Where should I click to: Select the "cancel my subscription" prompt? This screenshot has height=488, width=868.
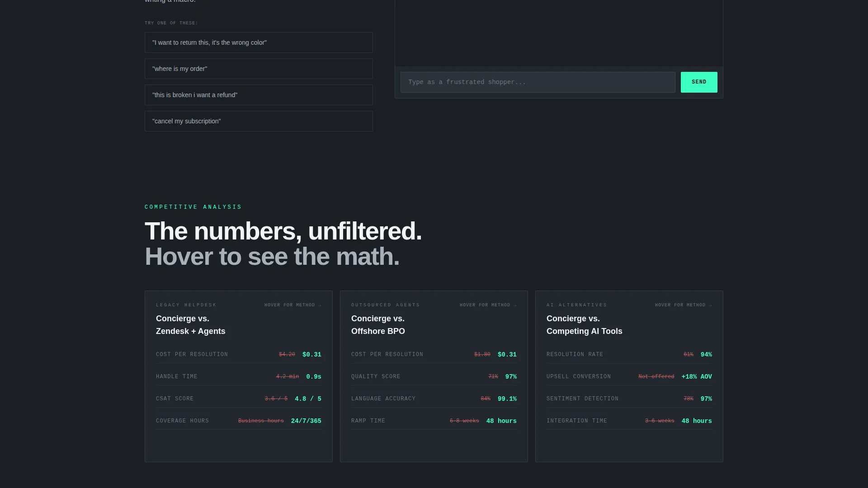pyautogui.click(x=259, y=121)
